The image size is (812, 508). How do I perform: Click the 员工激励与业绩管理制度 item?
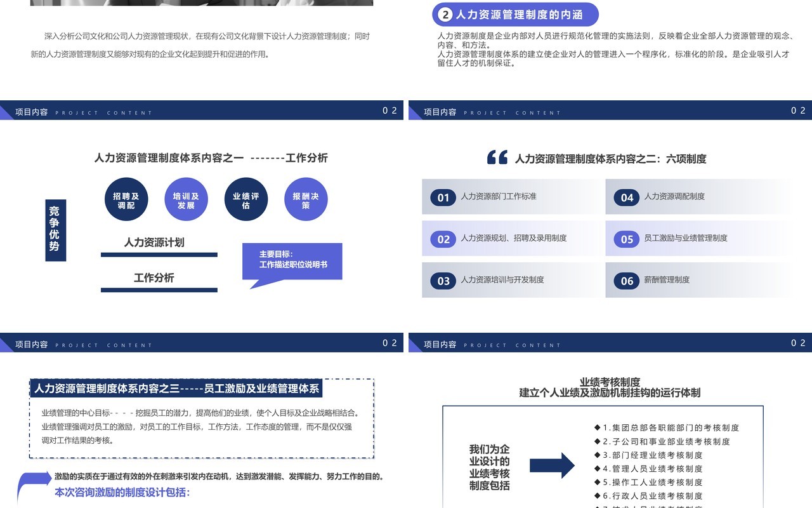[x=686, y=238]
